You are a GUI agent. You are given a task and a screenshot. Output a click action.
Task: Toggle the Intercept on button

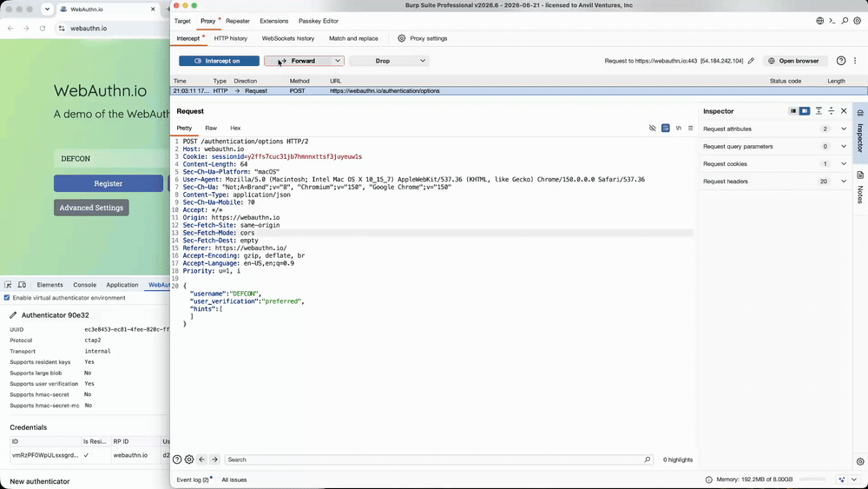[x=219, y=61]
